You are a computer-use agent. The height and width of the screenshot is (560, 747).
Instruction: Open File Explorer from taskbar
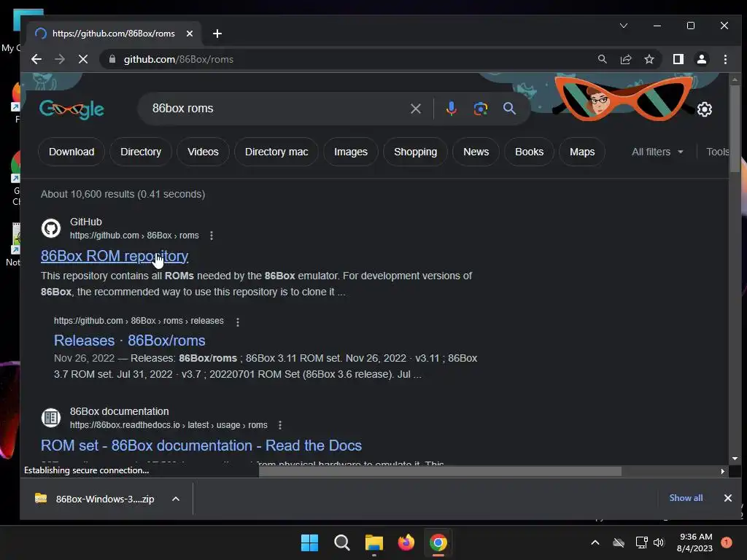point(374,542)
